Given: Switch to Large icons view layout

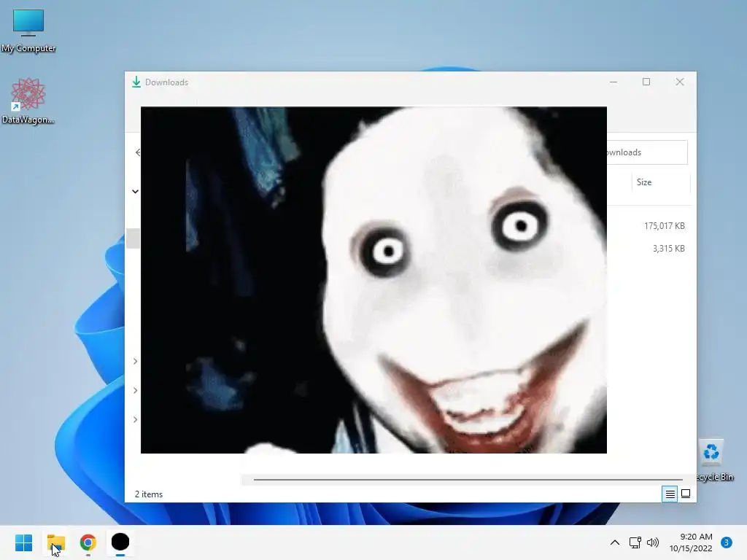Looking at the screenshot, I should [686, 494].
